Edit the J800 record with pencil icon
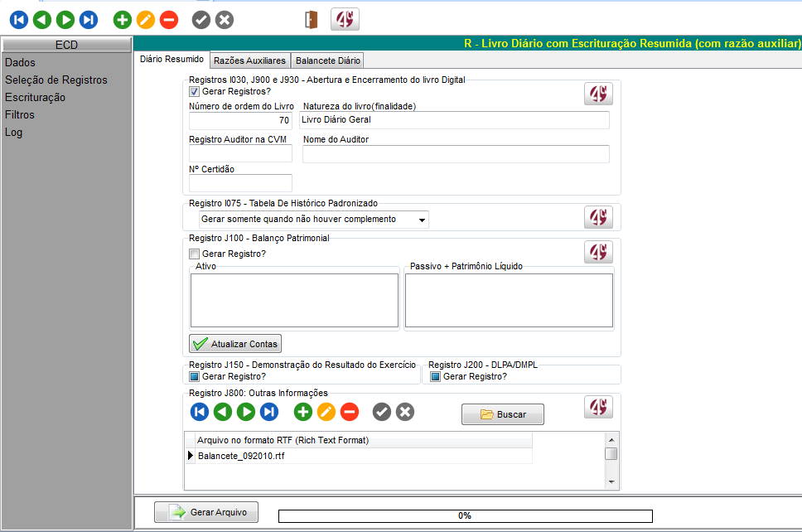Image resolution: width=802 pixels, height=532 pixels. tap(326, 412)
